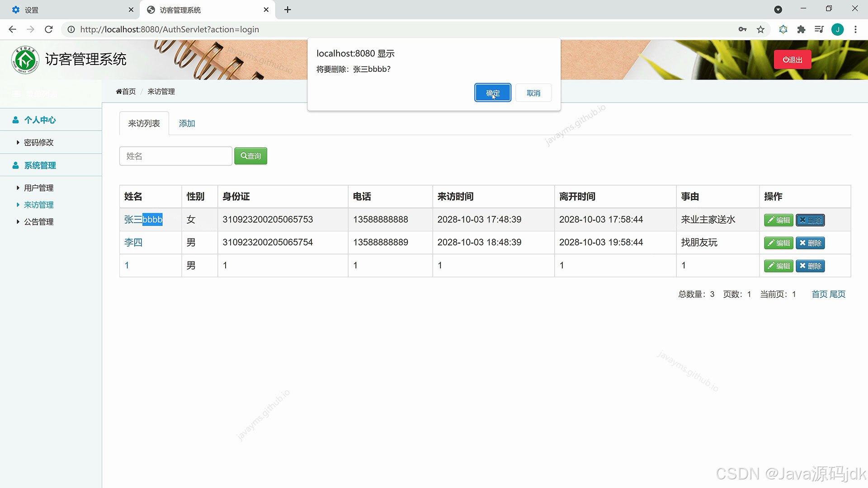This screenshot has width=868, height=488.
Task: Open the media control playlist icon
Action: point(819,29)
